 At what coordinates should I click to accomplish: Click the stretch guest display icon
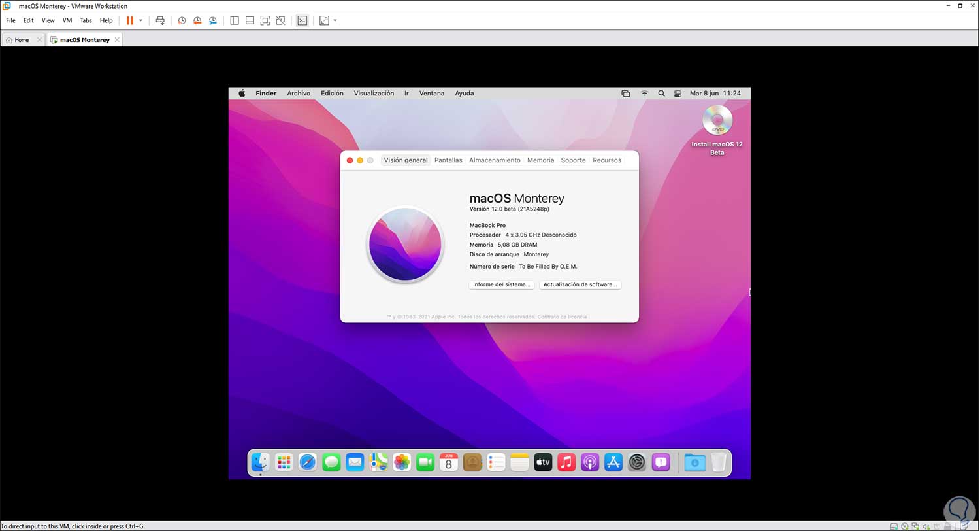(325, 20)
